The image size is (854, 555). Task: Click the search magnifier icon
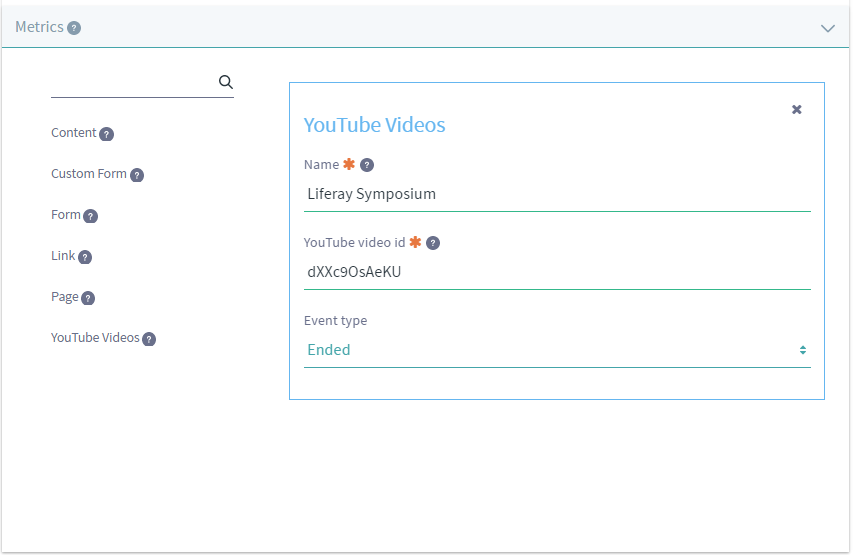pos(225,82)
